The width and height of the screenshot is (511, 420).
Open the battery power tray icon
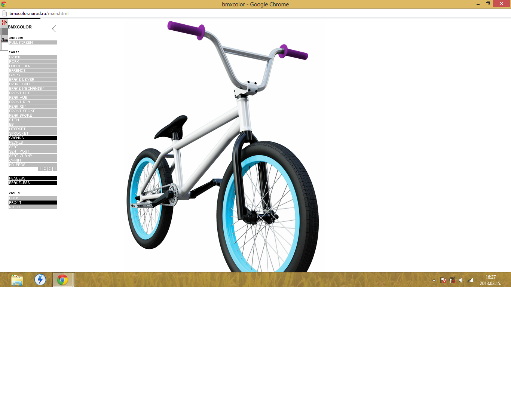[x=452, y=280]
